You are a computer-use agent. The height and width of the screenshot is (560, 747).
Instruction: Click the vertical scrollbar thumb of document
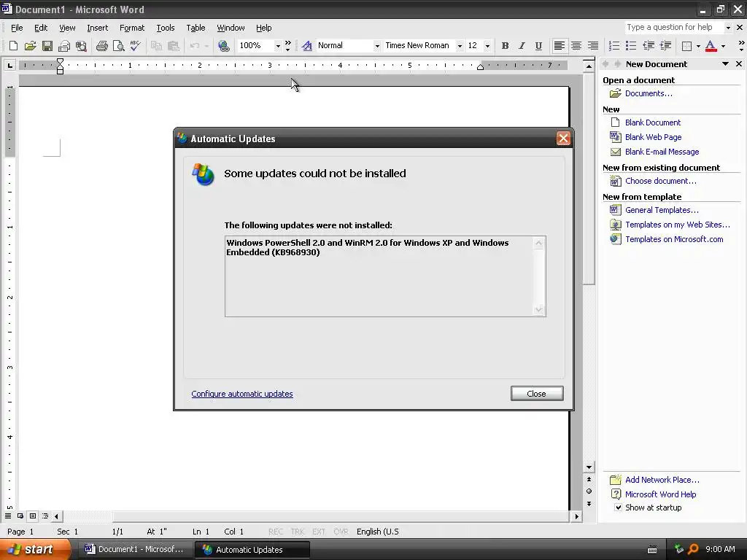pos(589,178)
